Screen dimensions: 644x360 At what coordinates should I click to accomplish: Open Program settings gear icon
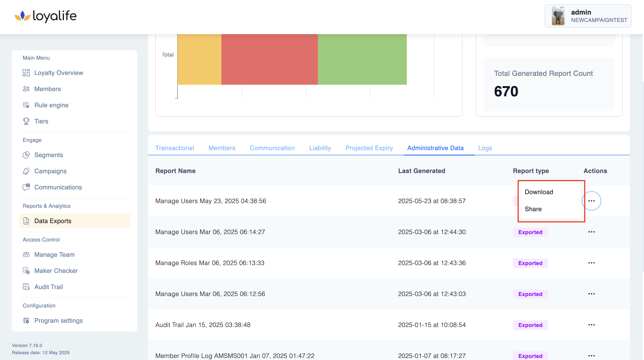(x=26, y=321)
